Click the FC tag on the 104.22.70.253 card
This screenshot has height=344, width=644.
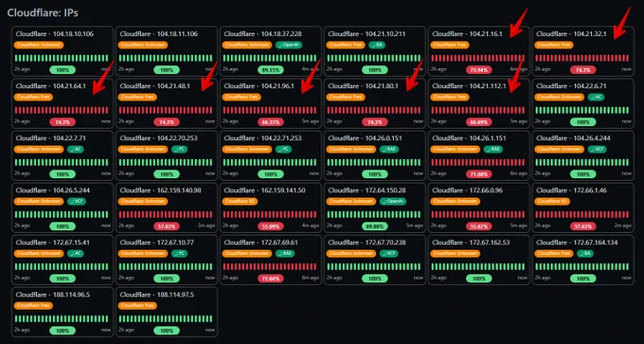[179, 149]
